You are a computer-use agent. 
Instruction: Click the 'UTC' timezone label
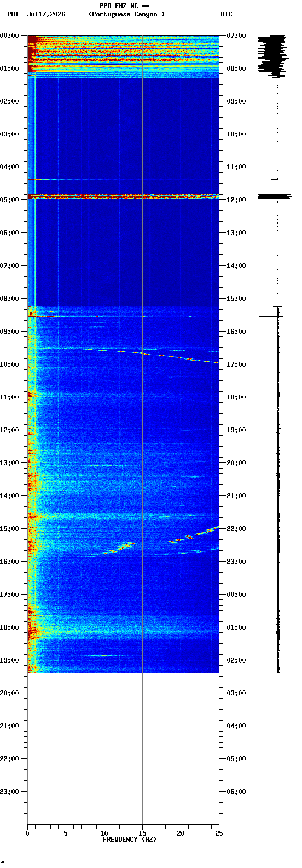pos(226,14)
